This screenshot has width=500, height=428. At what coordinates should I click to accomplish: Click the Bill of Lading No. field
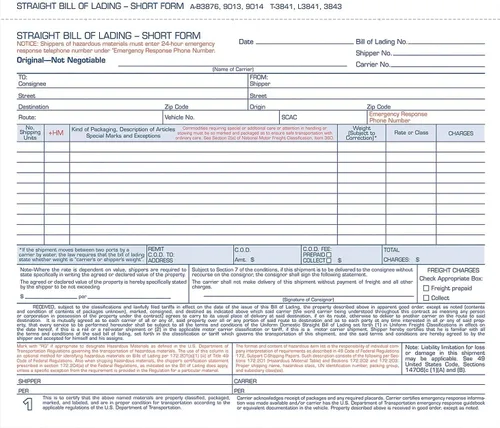pos(446,41)
